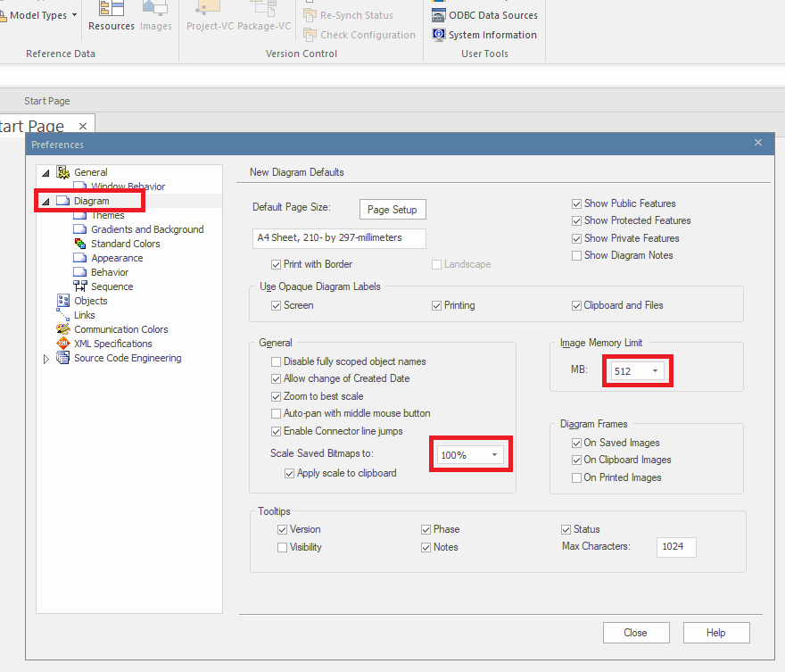This screenshot has height=672, width=785.
Task: Toggle On Clipboard Images checkbox
Action: 577,460
